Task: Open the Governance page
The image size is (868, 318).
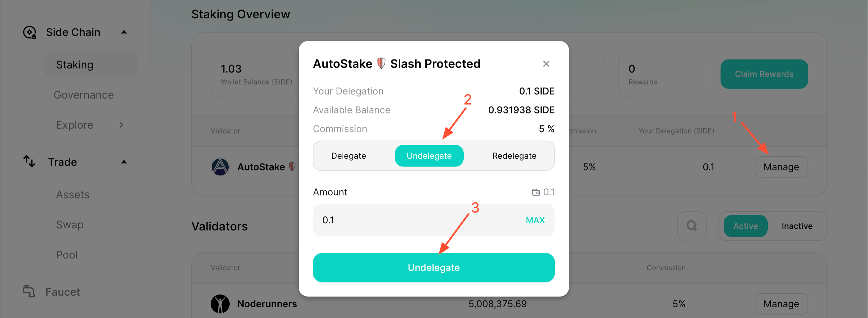Action: click(84, 95)
